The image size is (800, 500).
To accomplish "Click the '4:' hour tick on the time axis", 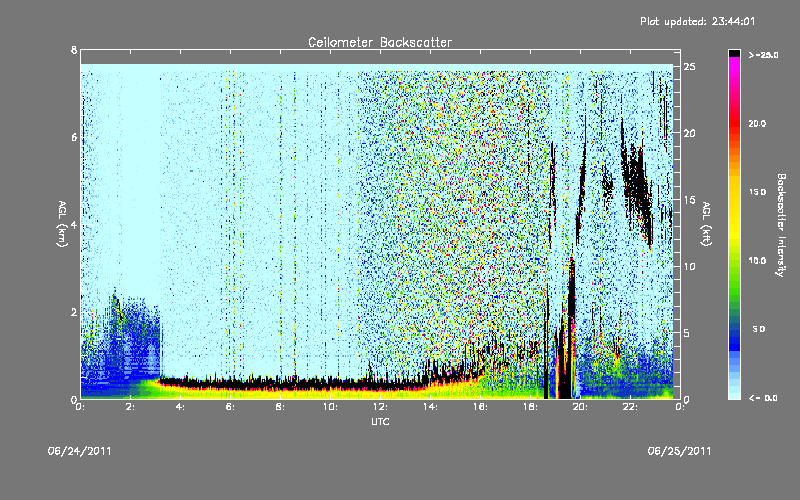I will pos(180,407).
